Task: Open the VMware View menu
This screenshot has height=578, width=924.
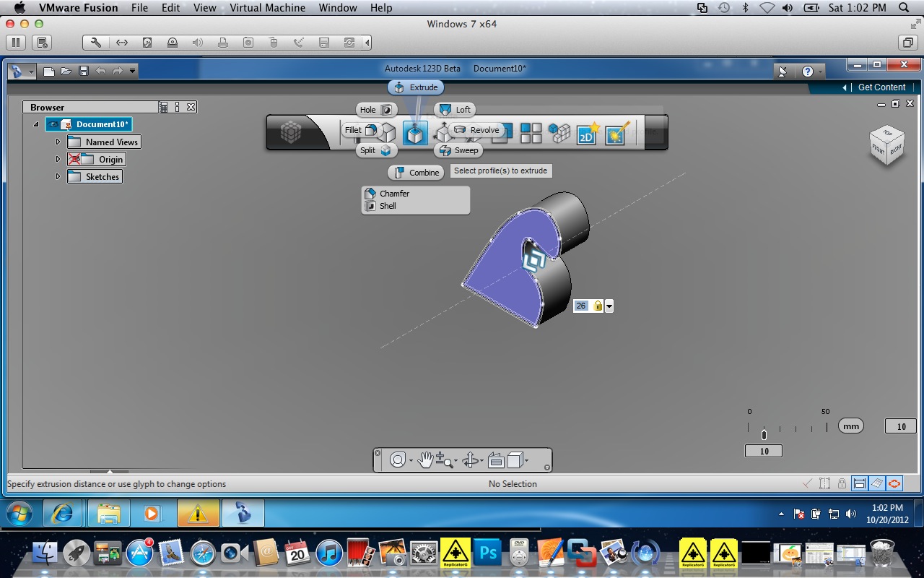Action: coord(205,8)
